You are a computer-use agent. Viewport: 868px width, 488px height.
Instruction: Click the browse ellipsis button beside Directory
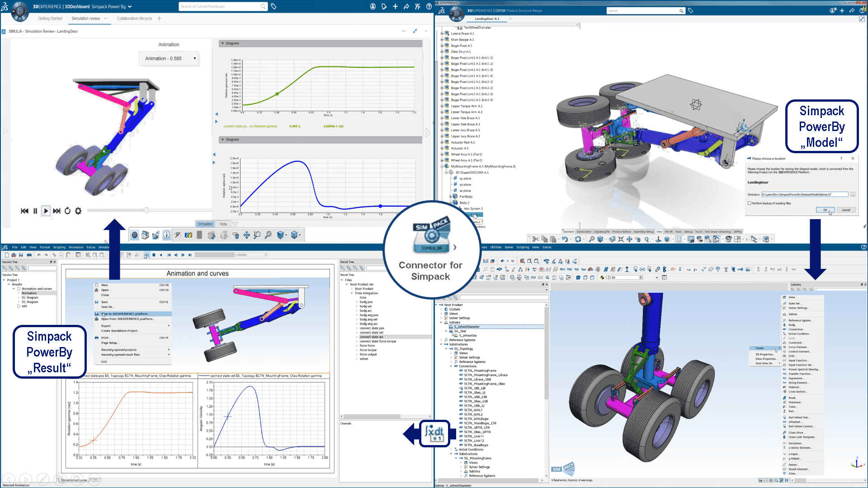click(853, 195)
